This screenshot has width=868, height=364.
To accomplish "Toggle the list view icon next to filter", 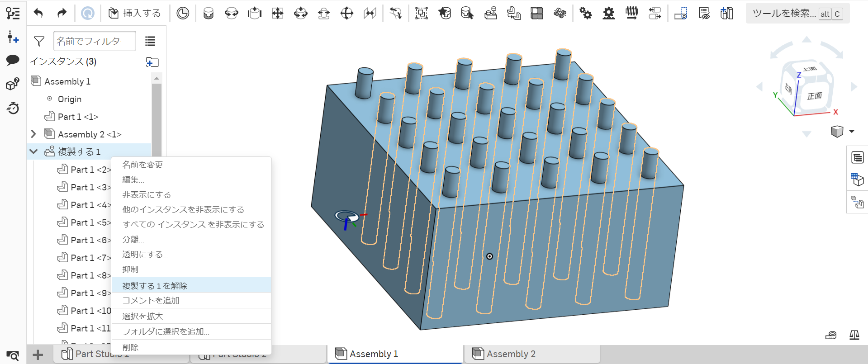I will point(150,42).
